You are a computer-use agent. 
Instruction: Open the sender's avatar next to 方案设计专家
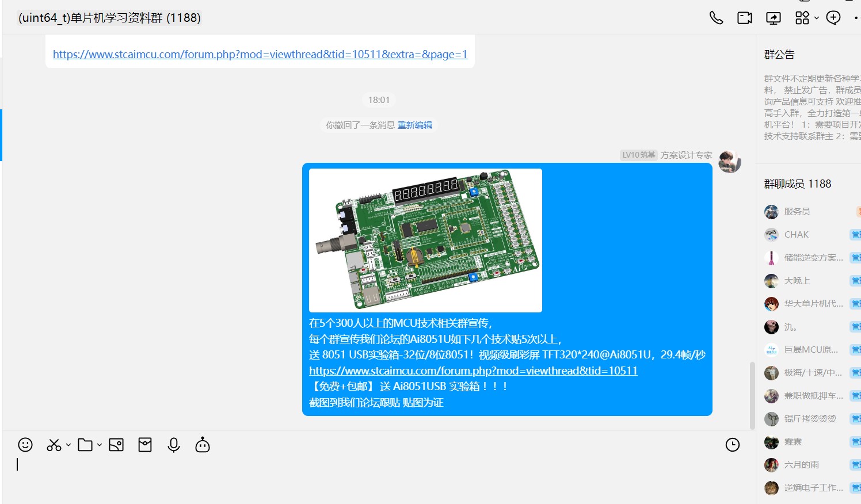pyautogui.click(x=730, y=162)
